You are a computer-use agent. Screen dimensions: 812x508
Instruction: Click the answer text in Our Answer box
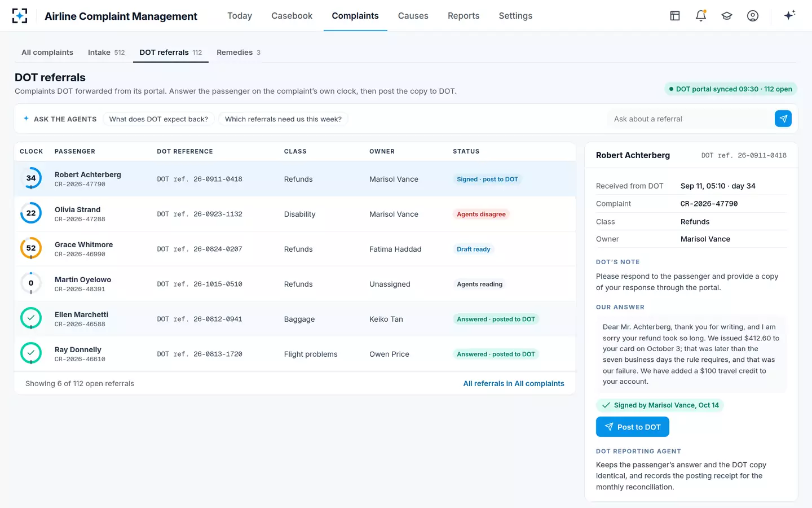(x=691, y=354)
